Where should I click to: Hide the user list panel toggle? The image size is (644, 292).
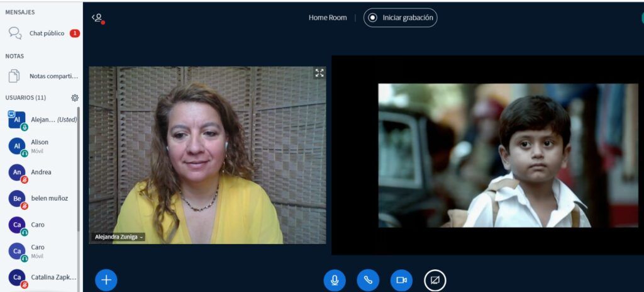tap(97, 18)
